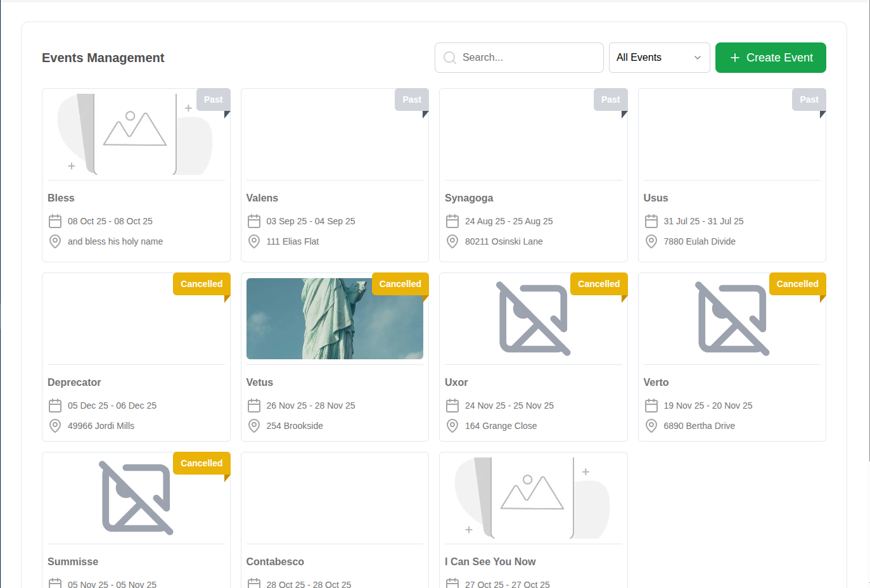Click the Cancelled badge on Deprecator card
This screenshot has width=870, height=588.
pos(202,284)
